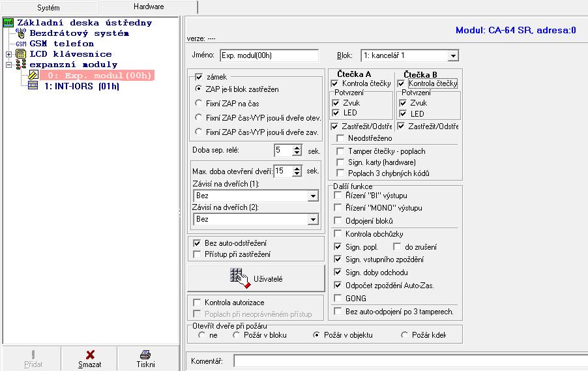The image size is (588, 371).
Task: Enable the Neodstřeženo checkbox
Action: [x=340, y=138]
